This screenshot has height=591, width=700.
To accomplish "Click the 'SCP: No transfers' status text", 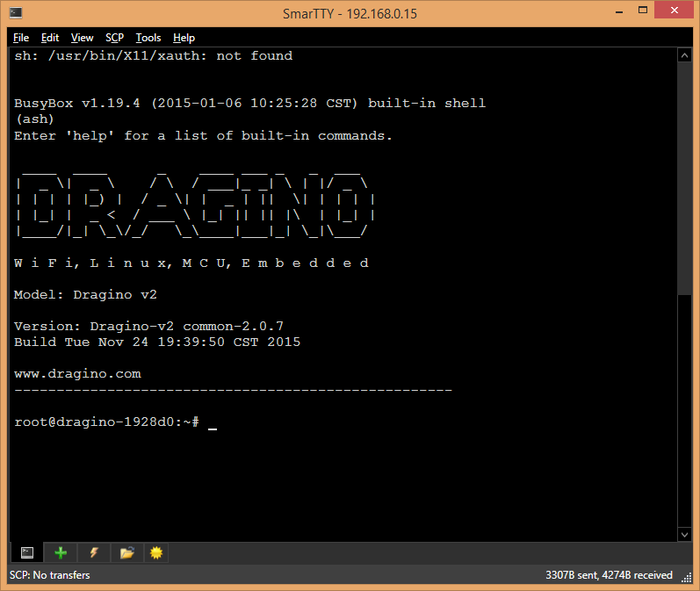I will pyautogui.click(x=49, y=575).
